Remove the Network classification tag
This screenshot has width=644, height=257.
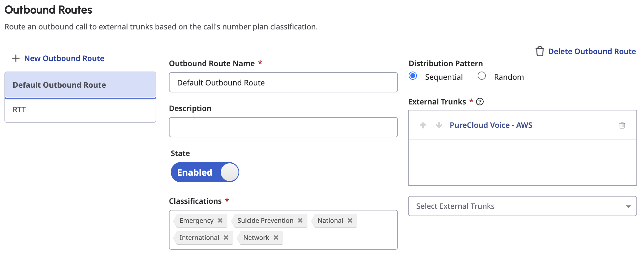pyautogui.click(x=276, y=238)
